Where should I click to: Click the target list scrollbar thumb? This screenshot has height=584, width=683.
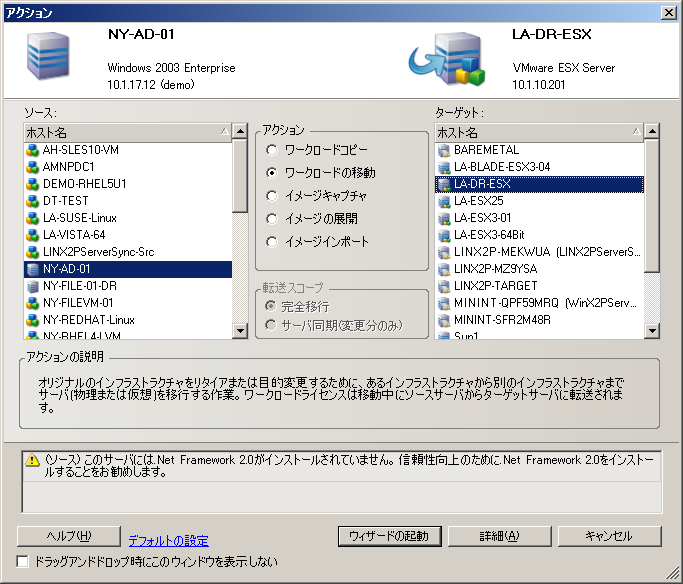(x=652, y=206)
